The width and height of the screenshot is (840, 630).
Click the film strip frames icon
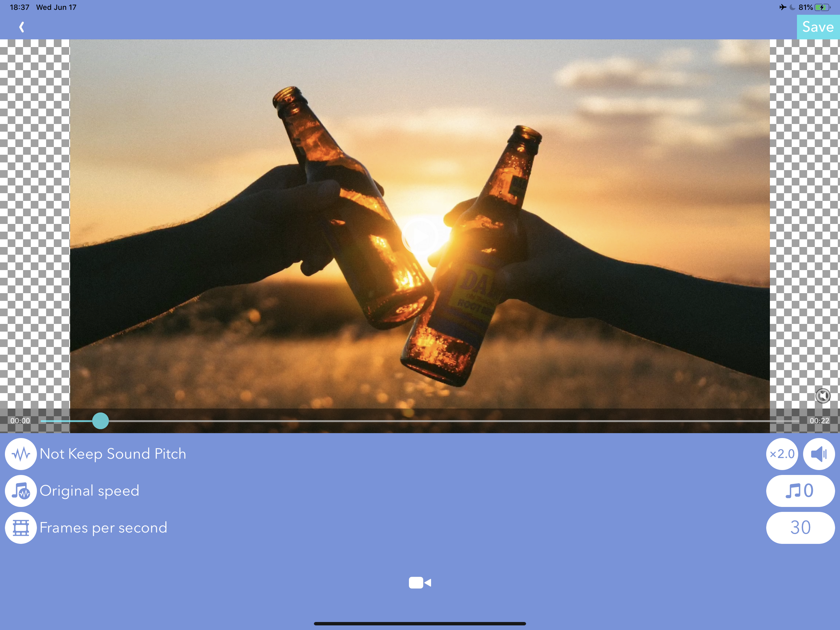pyautogui.click(x=21, y=527)
